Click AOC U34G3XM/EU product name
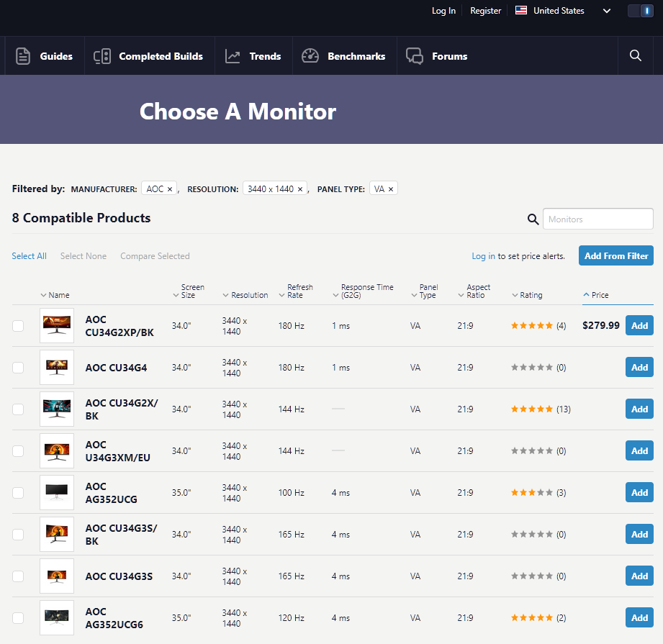Screen dimensions: 663x644 click(117, 451)
